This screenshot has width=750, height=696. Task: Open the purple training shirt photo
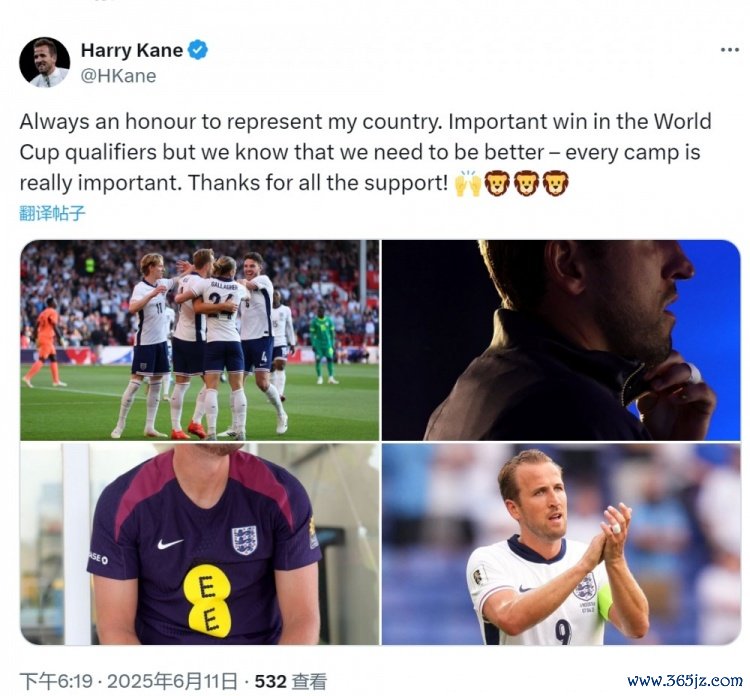point(200,544)
